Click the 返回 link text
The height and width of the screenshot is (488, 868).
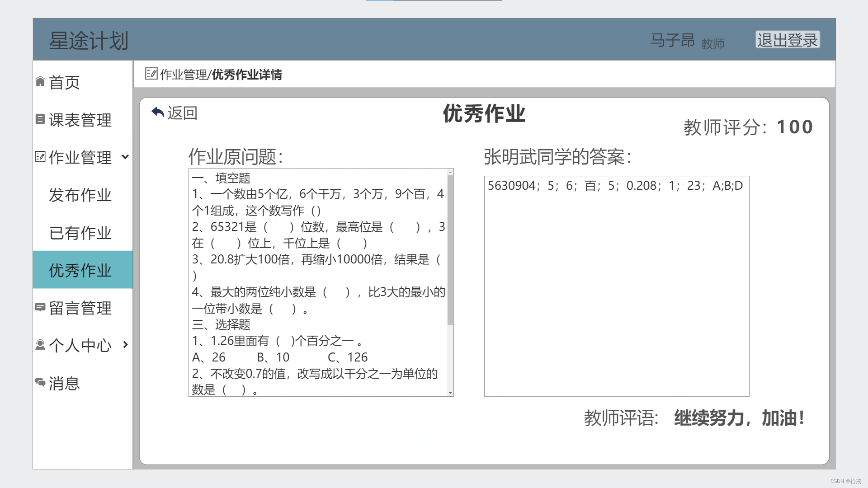(183, 113)
